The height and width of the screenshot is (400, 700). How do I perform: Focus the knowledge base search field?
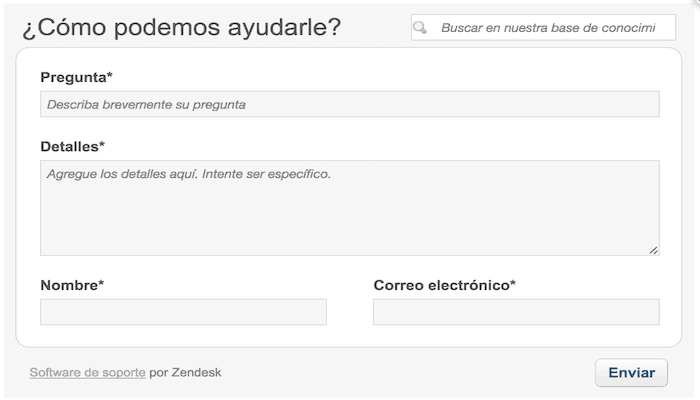pyautogui.click(x=543, y=28)
